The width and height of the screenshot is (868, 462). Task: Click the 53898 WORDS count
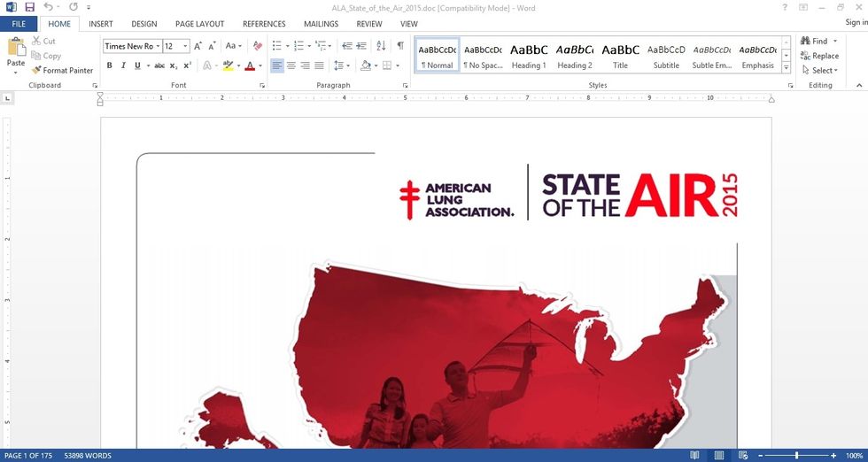[88, 456]
